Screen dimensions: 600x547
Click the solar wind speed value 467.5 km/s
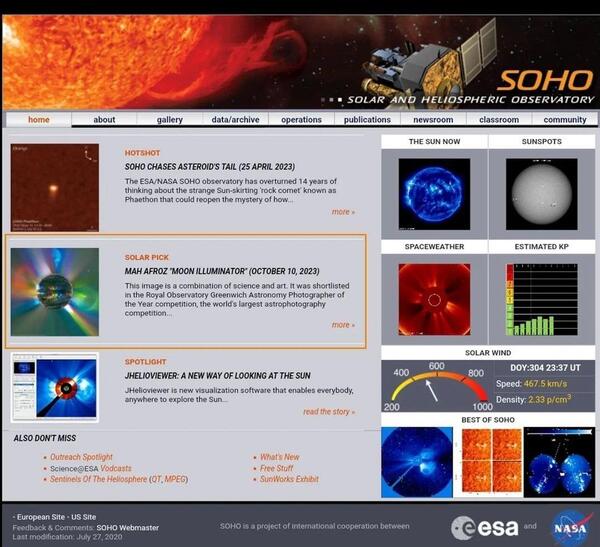[x=545, y=384]
